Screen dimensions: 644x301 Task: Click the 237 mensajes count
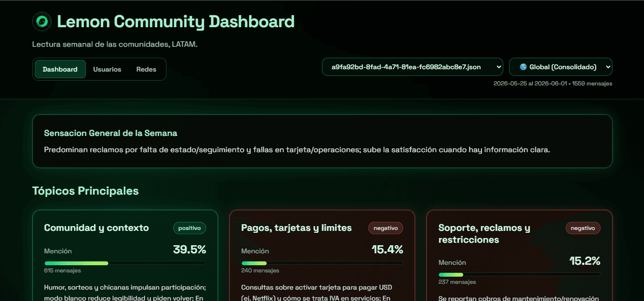[x=457, y=282]
